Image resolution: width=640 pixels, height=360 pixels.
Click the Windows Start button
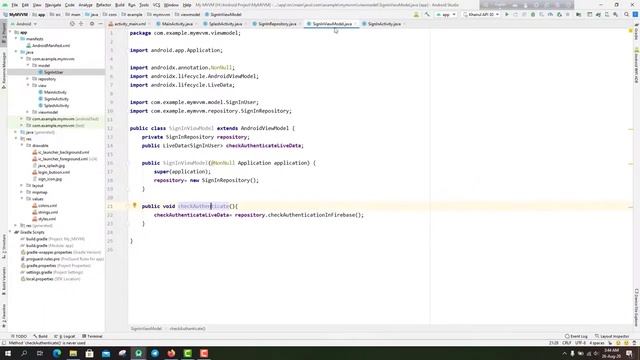point(8,353)
